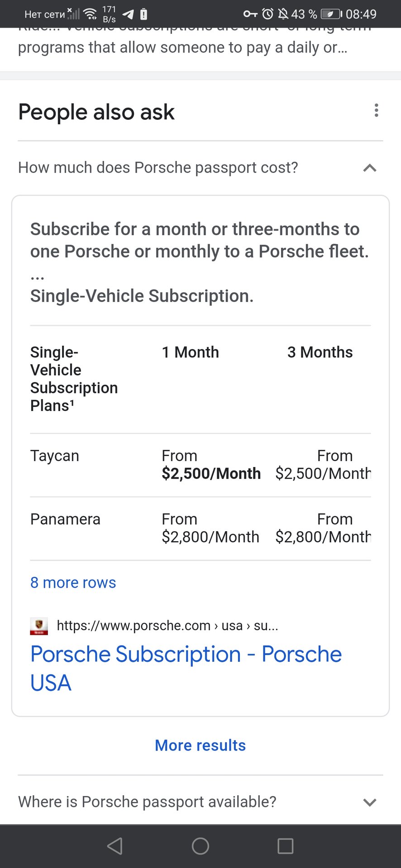
Task: Tap the VPN key status icon
Action: (250, 14)
